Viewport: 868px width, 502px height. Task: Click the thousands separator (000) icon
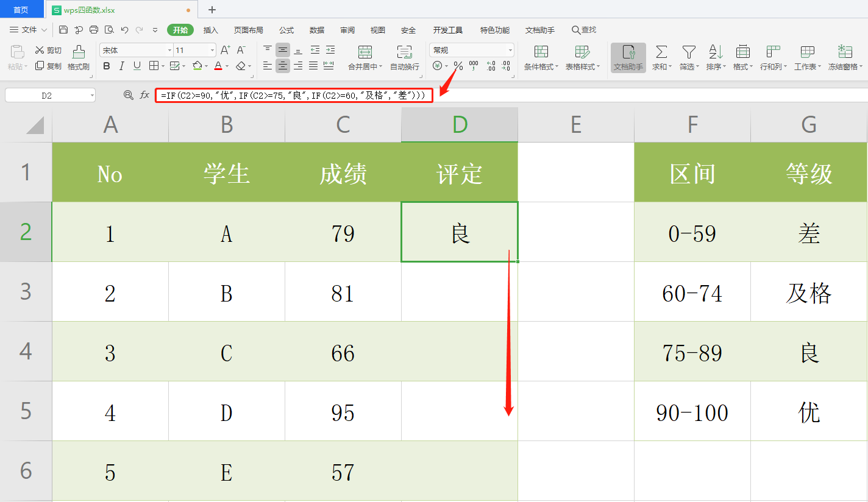[x=474, y=66]
